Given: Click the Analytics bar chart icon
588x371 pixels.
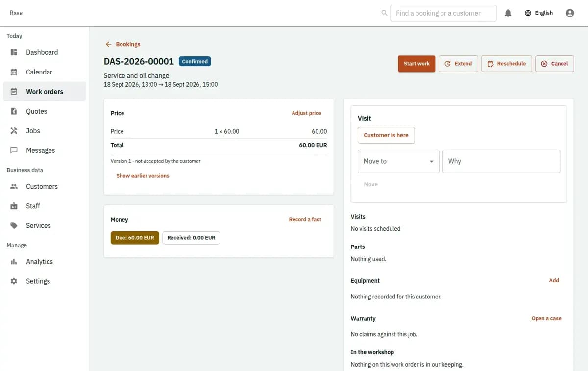Looking at the screenshot, I should 14,262.
